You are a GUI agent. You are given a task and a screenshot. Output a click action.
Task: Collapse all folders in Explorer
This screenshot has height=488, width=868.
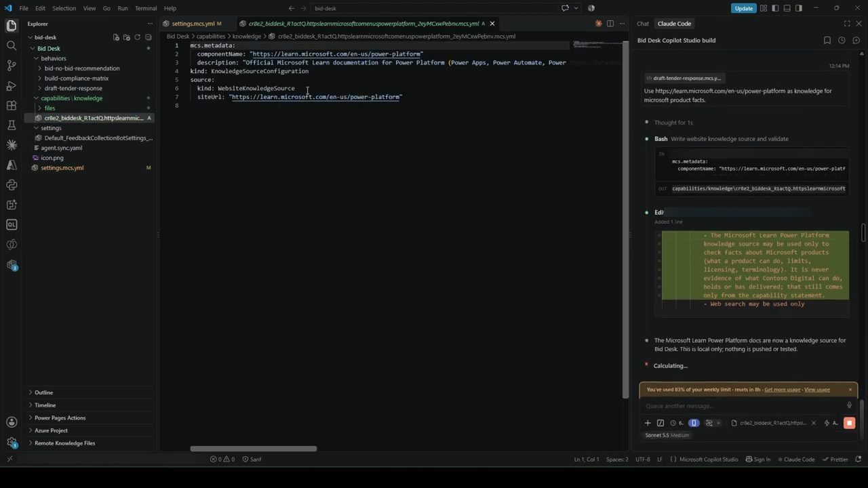point(149,37)
